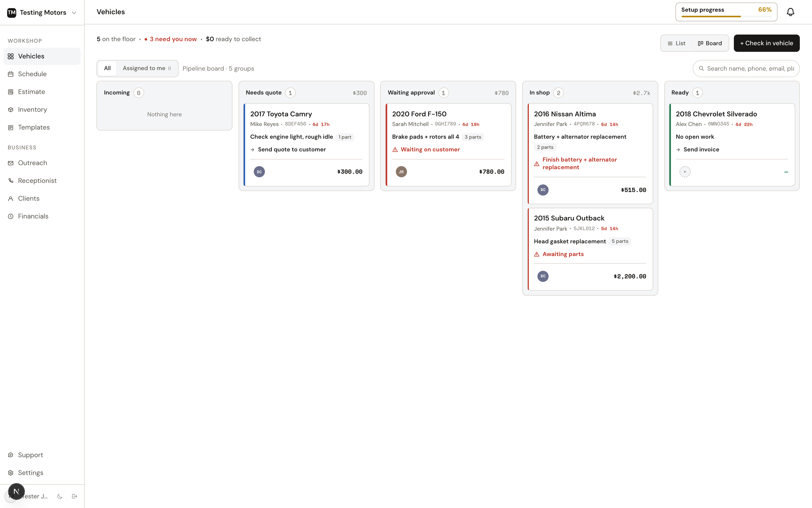This screenshot has height=508, width=812.
Task: Click Check in vehicle button
Action: point(766,43)
